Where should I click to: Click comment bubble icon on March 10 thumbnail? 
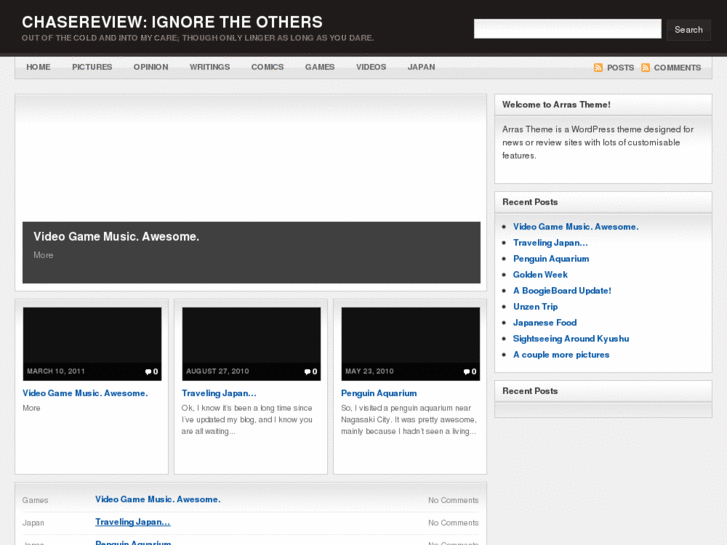tap(148, 372)
